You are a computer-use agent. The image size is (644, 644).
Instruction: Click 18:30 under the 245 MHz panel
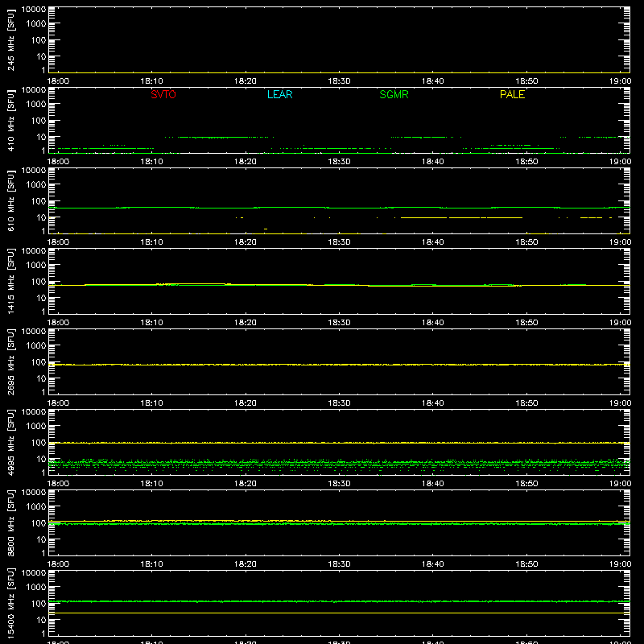(x=339, y=81)
